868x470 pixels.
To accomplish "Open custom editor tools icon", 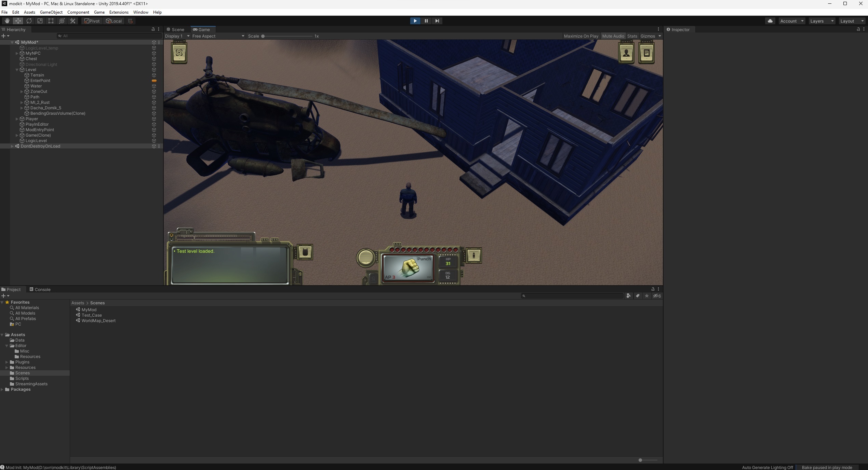I will (x=72, y=21).
